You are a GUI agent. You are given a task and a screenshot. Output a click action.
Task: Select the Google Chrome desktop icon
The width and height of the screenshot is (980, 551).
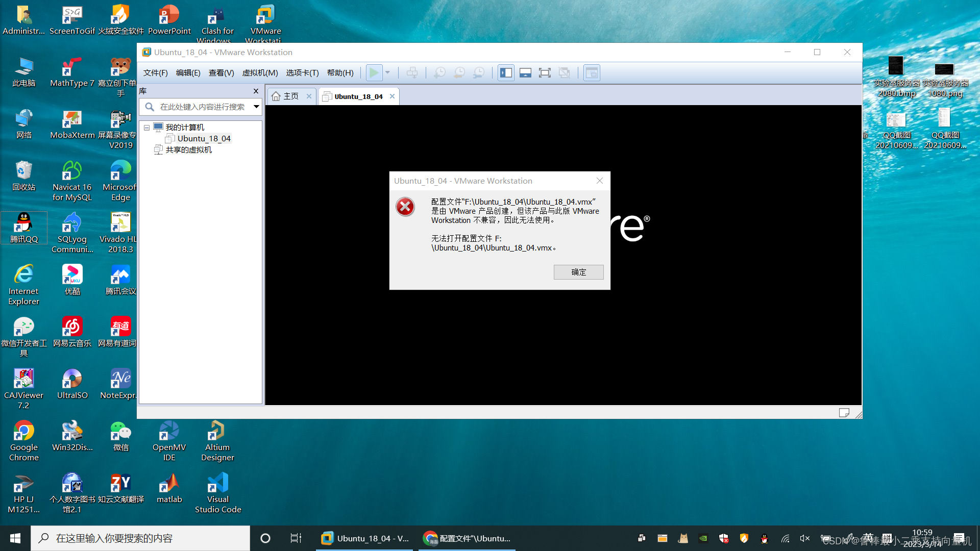pos(23,441)
